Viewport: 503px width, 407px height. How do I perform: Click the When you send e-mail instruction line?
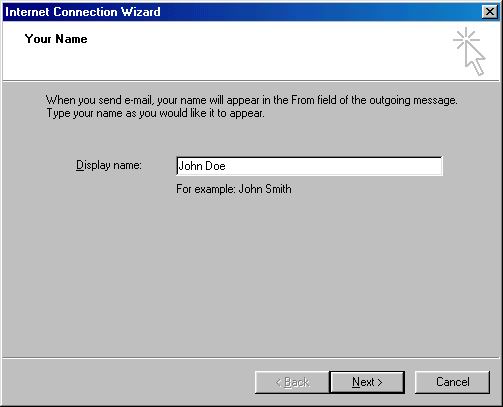[252, 100]
